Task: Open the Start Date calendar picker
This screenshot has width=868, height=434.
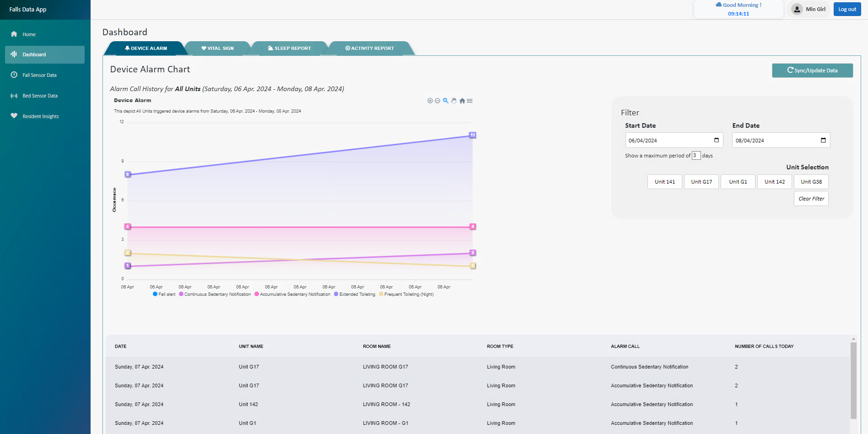Action: (x=716, y=140)
